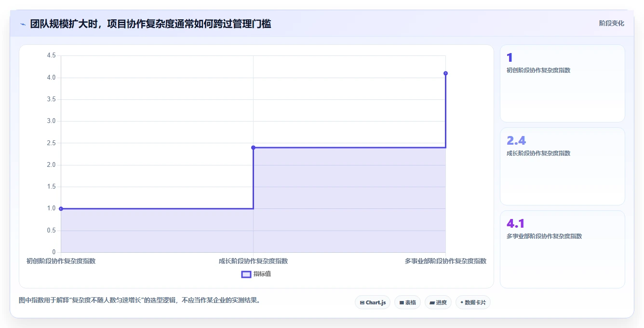Open the card showing value 1
This screenshot has width=644, height=328.
(x=562, y=83)
